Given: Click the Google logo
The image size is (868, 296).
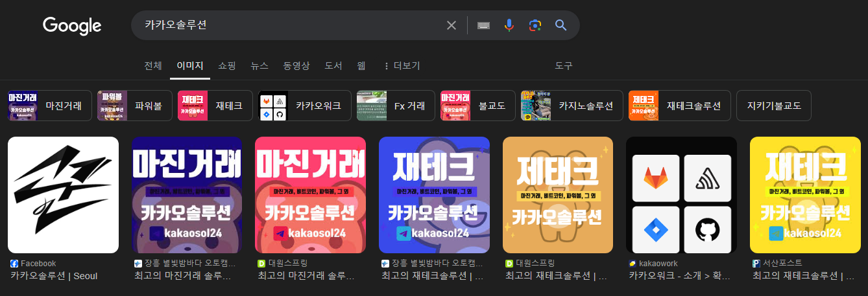Looking at the screenshot, I should [x=72, y=26].
